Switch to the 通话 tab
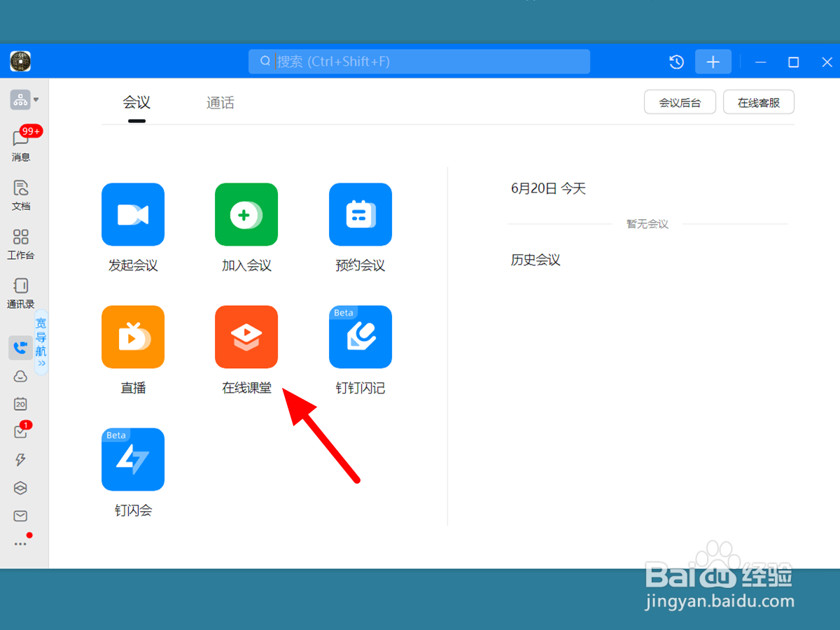Image resolution: width=840 pixels, height=630 pixels. (220, 103)
